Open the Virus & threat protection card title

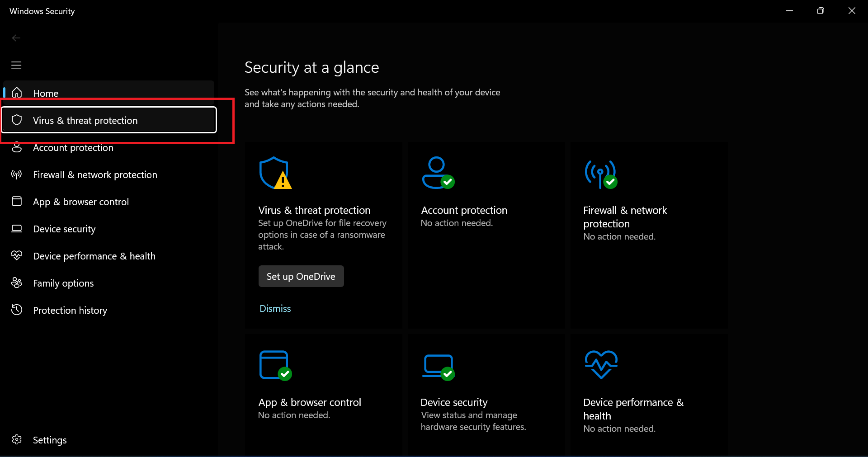tap(314, 210)
